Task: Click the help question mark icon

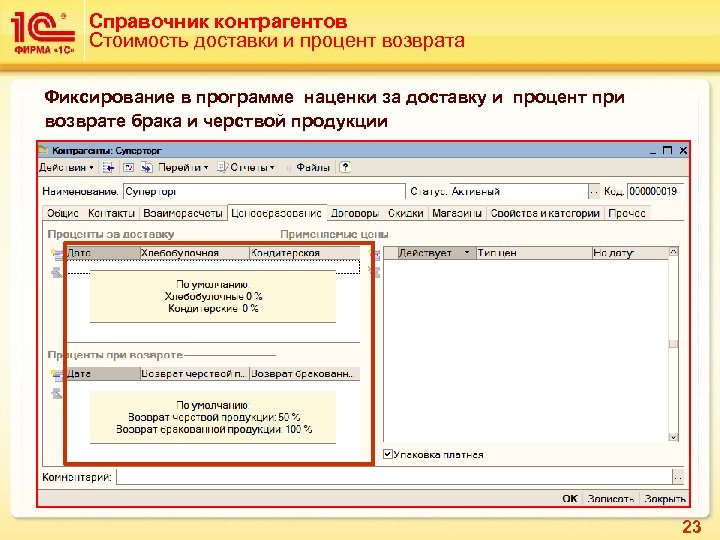Action: (x=345, y=167)
